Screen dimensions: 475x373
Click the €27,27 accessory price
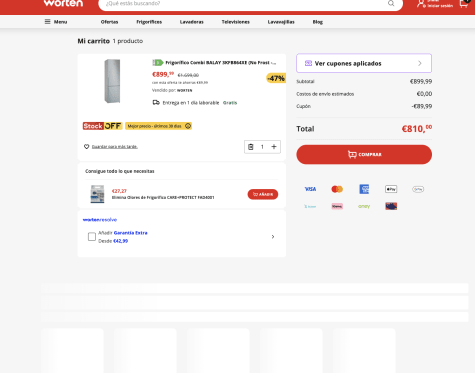point(119,191)
